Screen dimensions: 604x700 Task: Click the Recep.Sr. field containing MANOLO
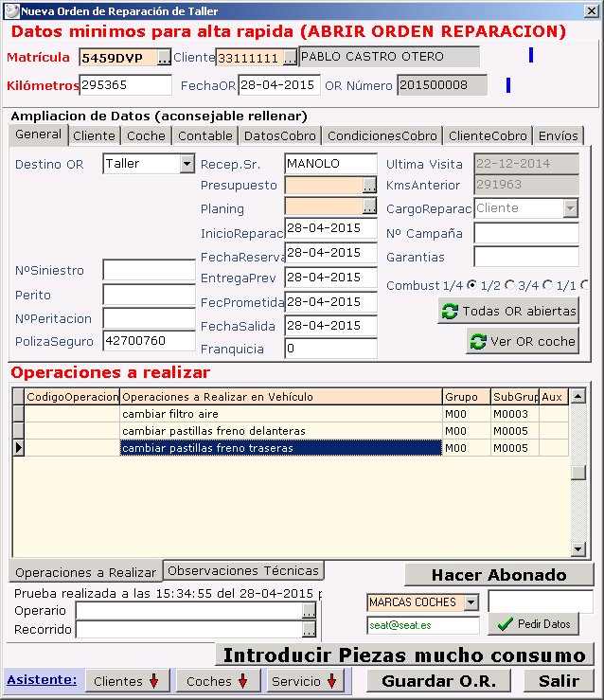click(330, 164)
